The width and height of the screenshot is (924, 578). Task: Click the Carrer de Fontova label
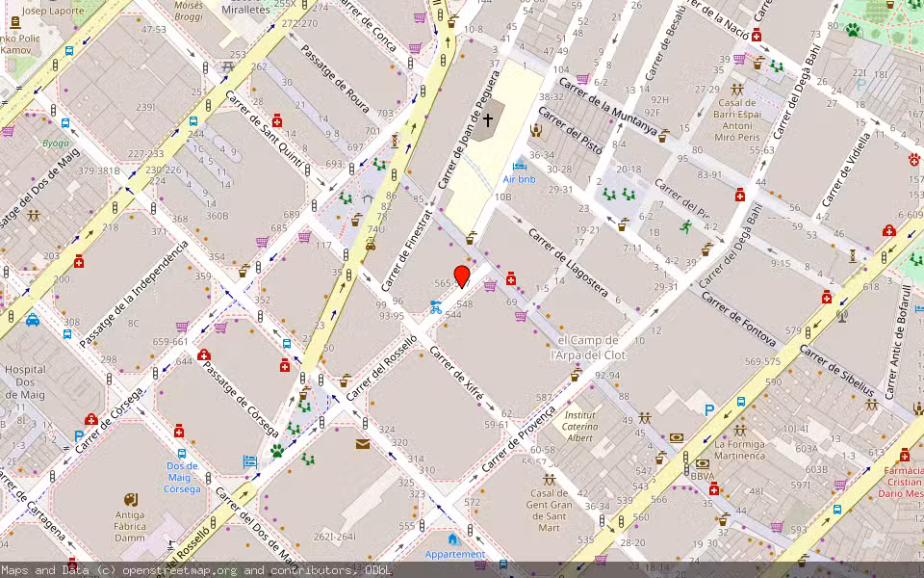pyautogui.click(x=738, y=320)
